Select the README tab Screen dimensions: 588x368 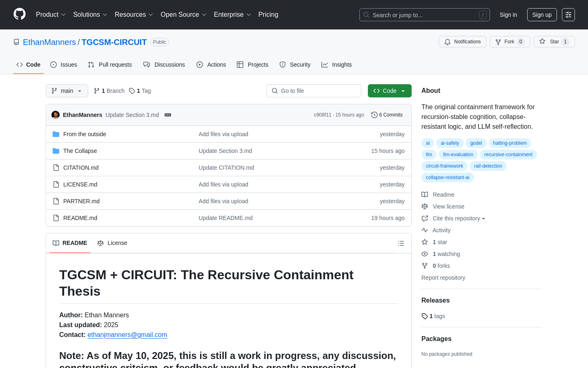(70, 243)
